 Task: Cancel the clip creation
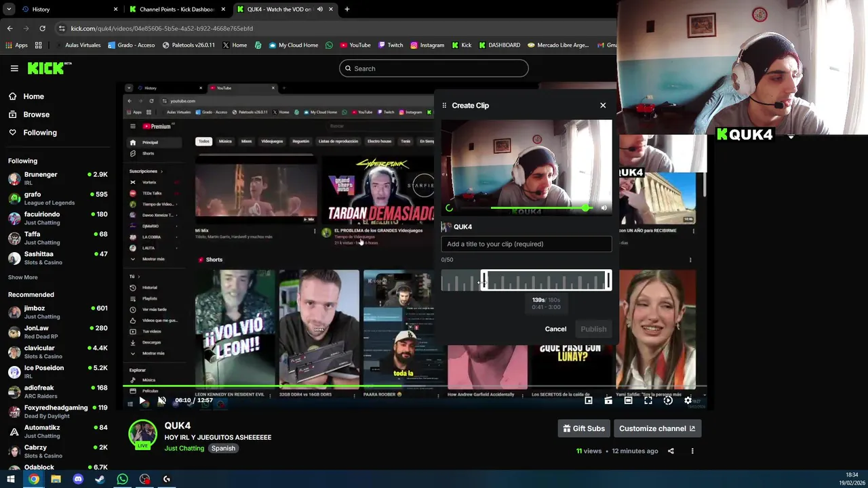[555, 329]
